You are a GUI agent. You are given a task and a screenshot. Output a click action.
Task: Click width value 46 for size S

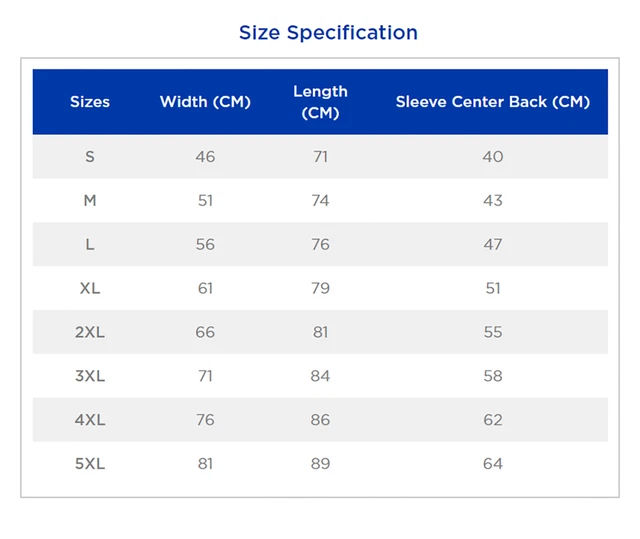click(205, 157)
